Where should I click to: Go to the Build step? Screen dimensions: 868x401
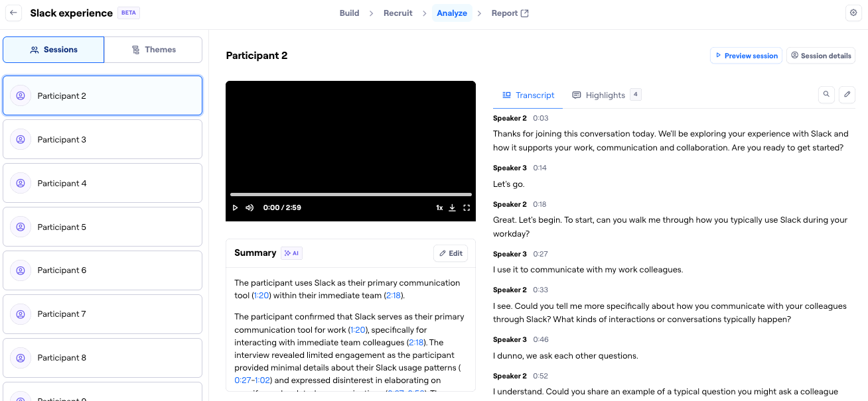tap(349, 13)
